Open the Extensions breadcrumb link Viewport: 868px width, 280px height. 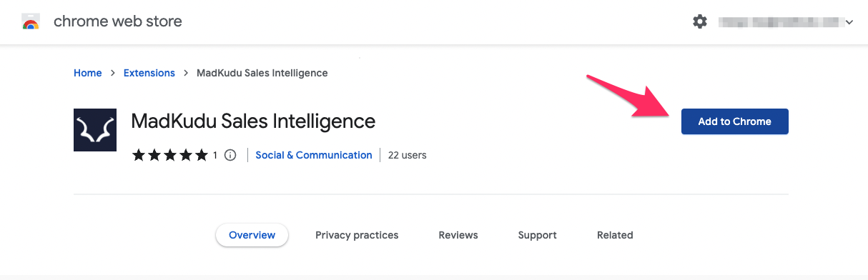pos(149,73)
